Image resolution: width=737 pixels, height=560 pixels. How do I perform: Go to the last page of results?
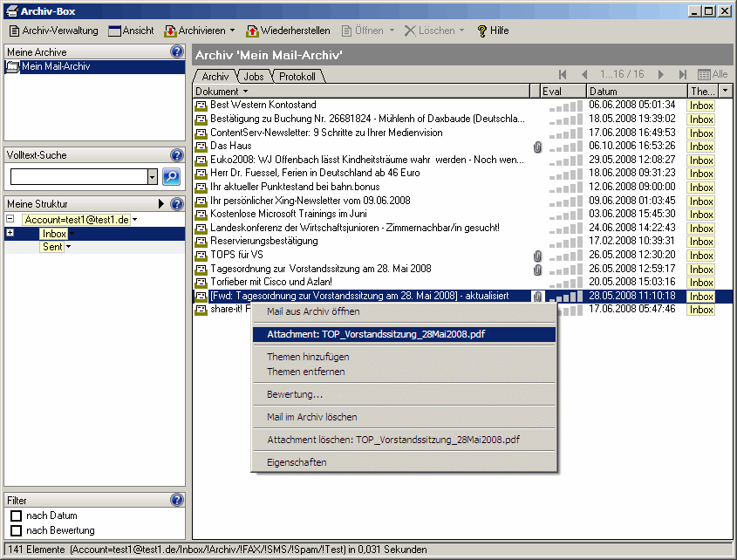tap(683, 75)
